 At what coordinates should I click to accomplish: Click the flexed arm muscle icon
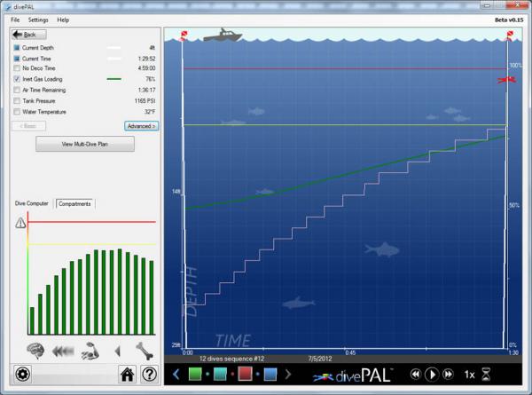tap(90, 350)
